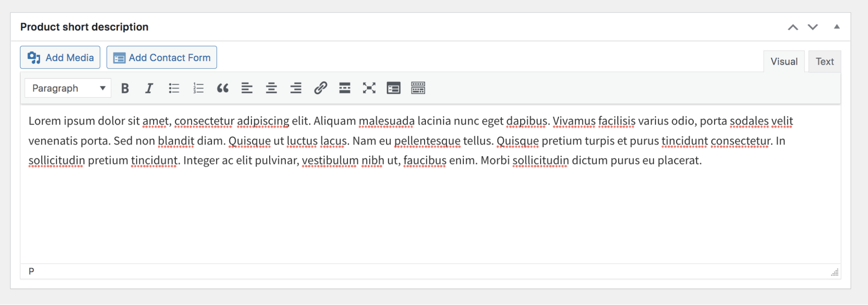The width and height of the screenshot is (868, 305).
Task: Move the panel down with the chevron
Action: pos(813,27)
